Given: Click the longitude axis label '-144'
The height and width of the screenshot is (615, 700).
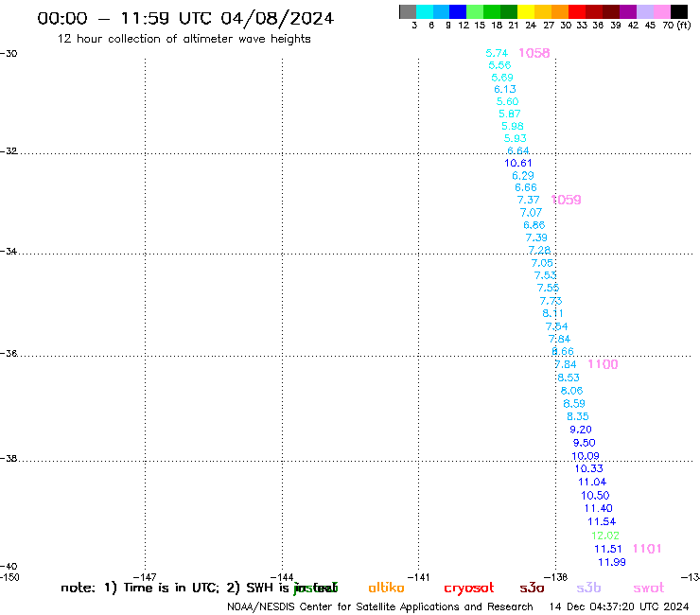Looking at the screenshot, I should pyautogui.click(x=282, y=577).
